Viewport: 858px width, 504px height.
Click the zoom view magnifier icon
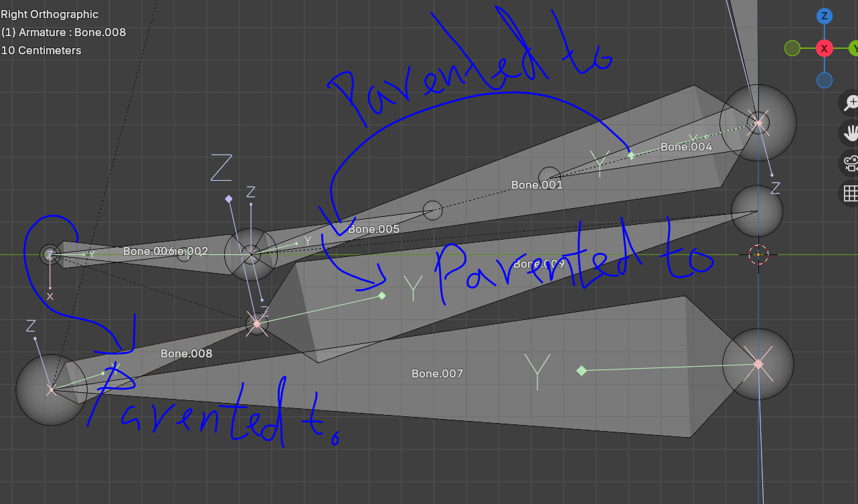tap(851, 103)
